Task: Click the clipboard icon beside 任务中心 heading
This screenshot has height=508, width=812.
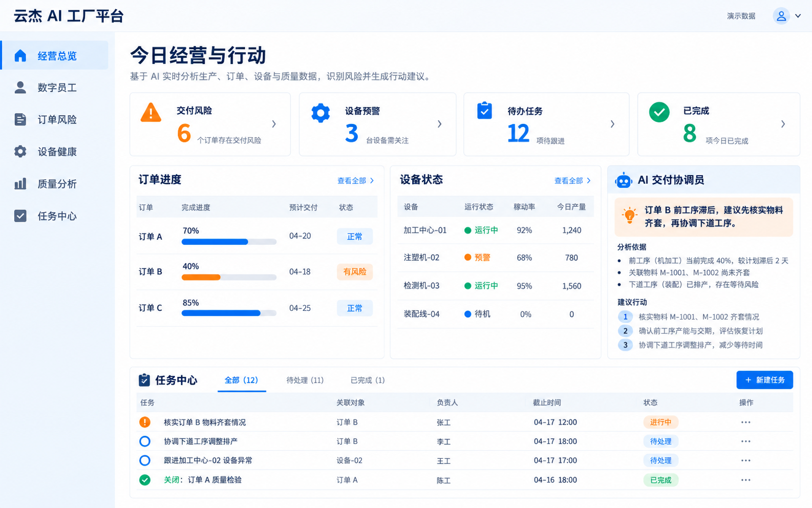Action: tap(144, 380)
